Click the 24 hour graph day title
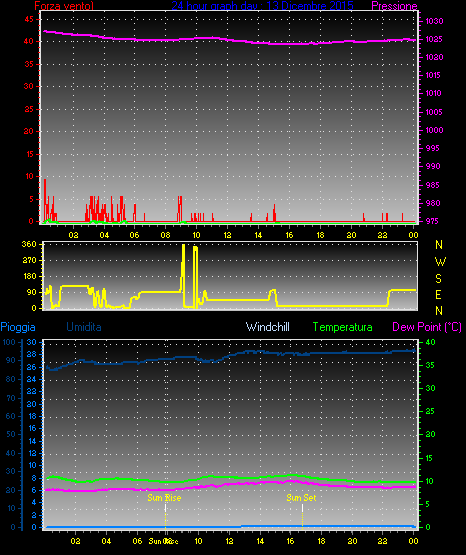The image size is (466, 555). (262, 6)
